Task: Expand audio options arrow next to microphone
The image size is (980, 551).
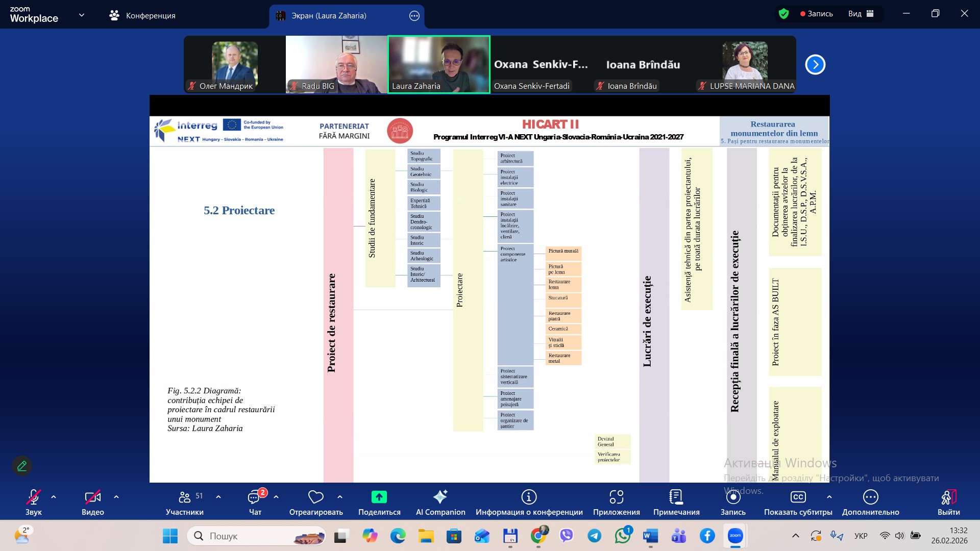Action: pyautogui.click(x=54, y=497)
